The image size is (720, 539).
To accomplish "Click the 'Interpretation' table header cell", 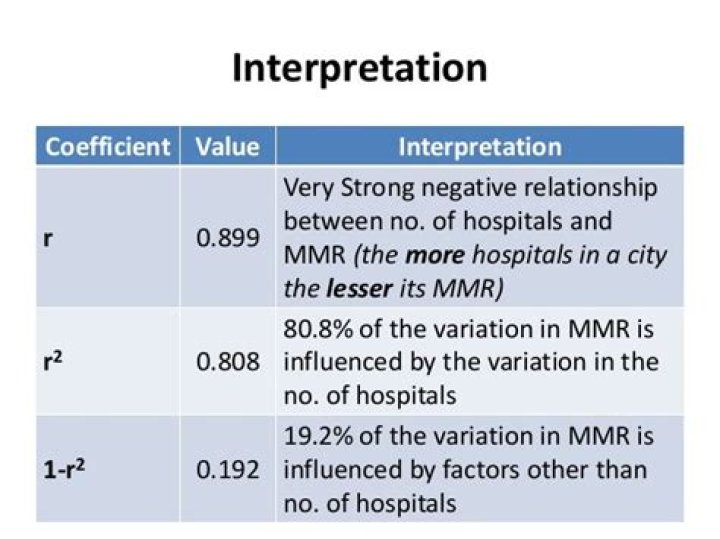I will click(x=480, y=147).
